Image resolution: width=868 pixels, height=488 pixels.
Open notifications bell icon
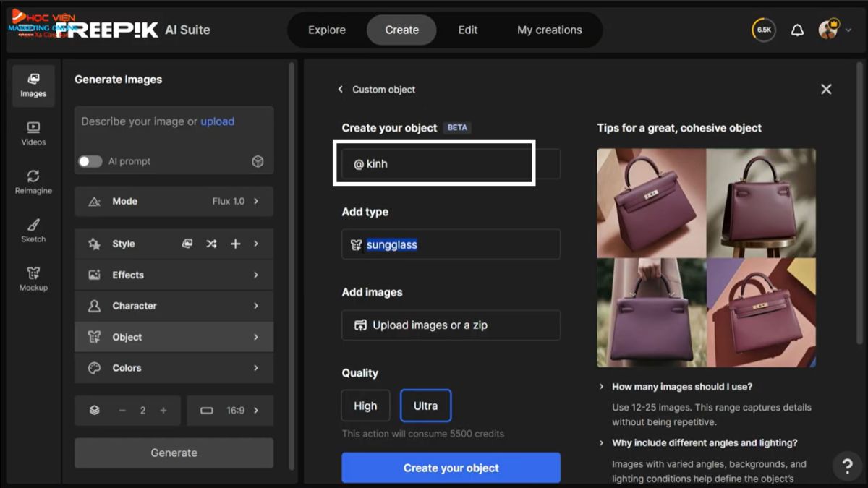pyautogui.click(x=797, y=30)
